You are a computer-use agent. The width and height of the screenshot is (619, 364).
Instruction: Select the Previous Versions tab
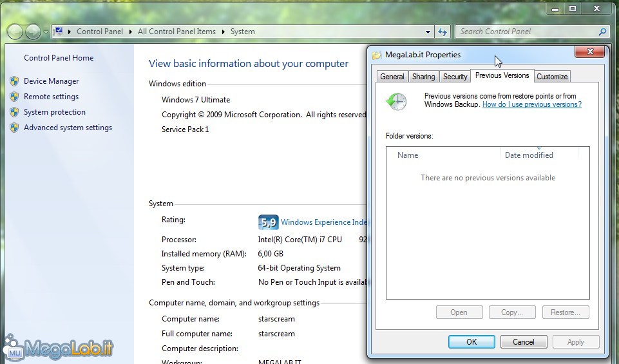[502, 75]
